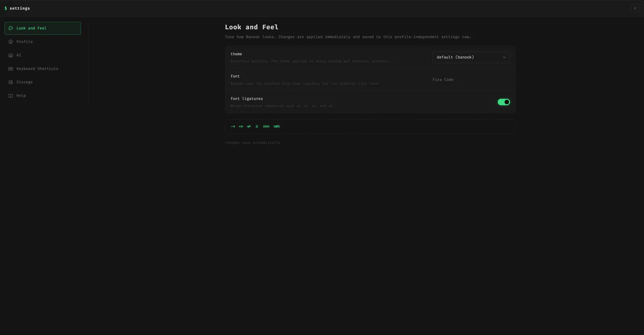Click the Storage icon in sidebar
The image size is (644, 335).
coord(10,82)
